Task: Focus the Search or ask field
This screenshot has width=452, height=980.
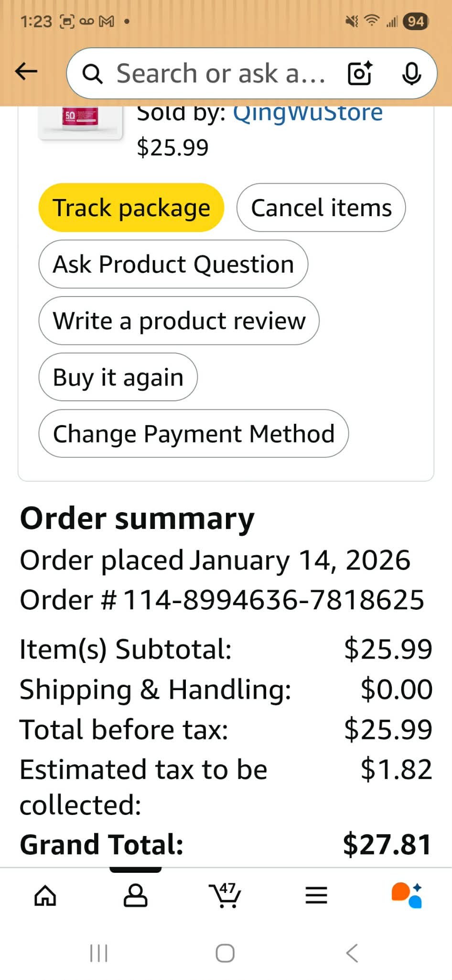Action: click(x=220, y=73)
